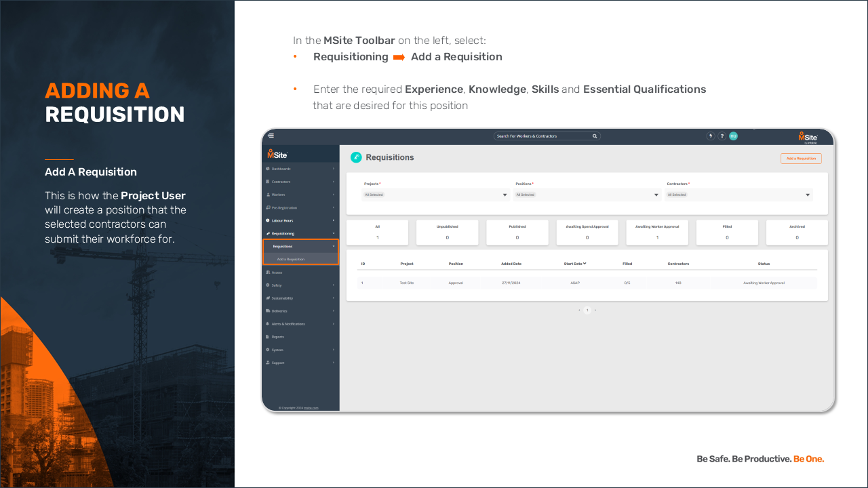Click the search magnifier icon
The image size is (868, 488).
595,136
